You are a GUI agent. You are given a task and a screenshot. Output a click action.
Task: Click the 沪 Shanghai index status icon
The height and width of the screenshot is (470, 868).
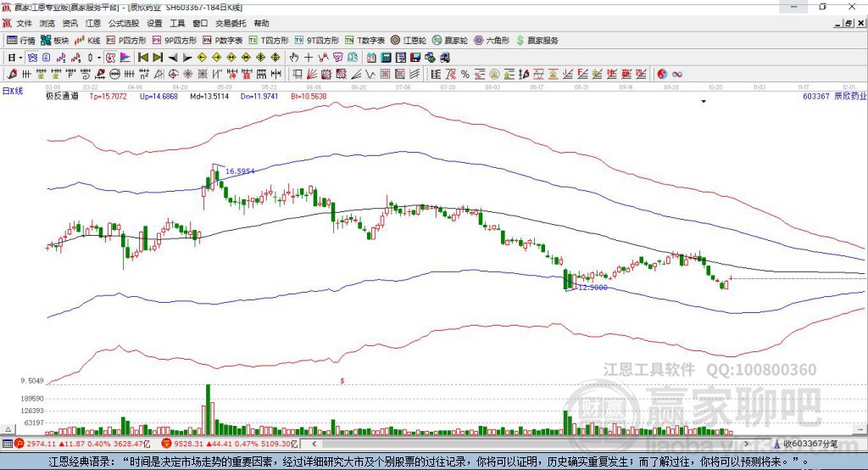coord(19,444)
